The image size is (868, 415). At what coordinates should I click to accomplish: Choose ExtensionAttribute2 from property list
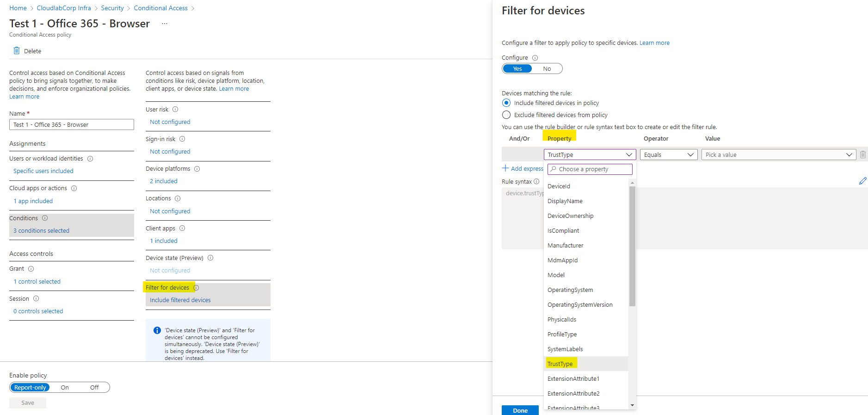(x=586, y=393)
